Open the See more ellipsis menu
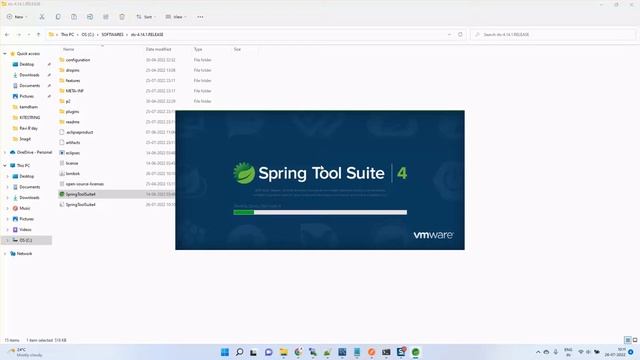 coord(200,17)
